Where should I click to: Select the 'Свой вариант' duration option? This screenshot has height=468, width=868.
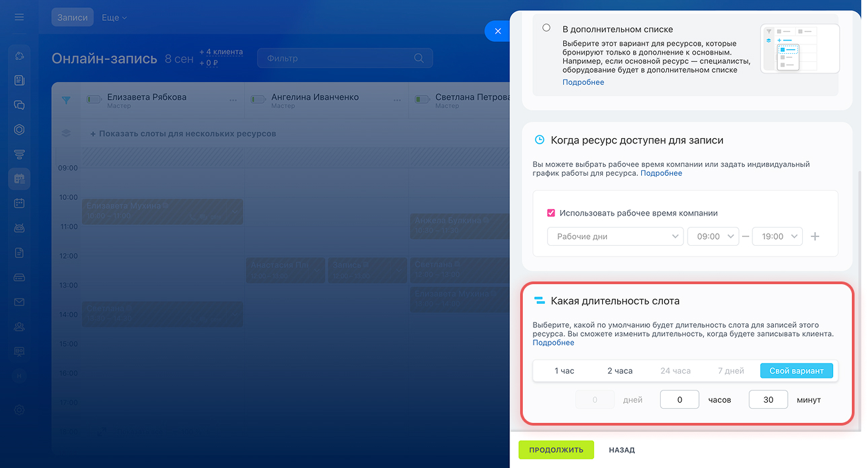[x=796, y=371]
